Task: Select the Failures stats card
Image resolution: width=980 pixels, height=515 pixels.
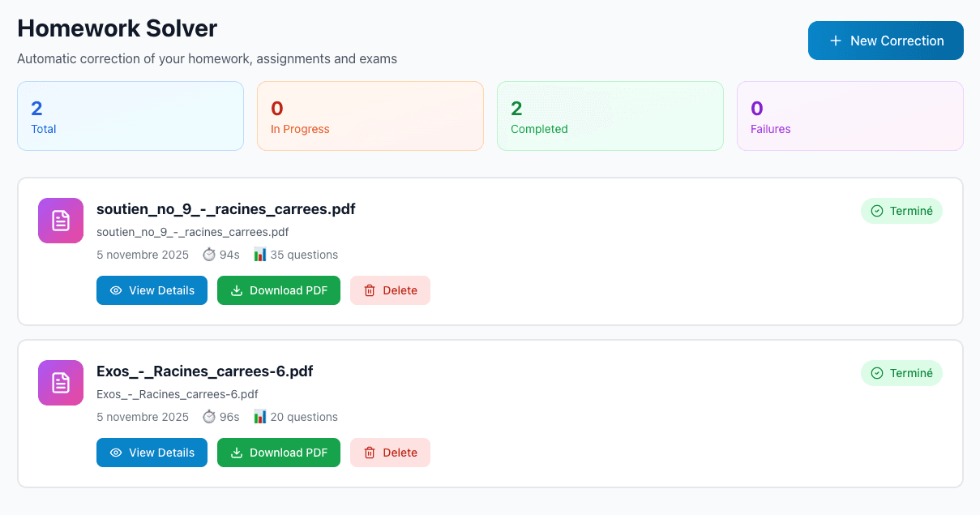Action: (x=849, y=116)
